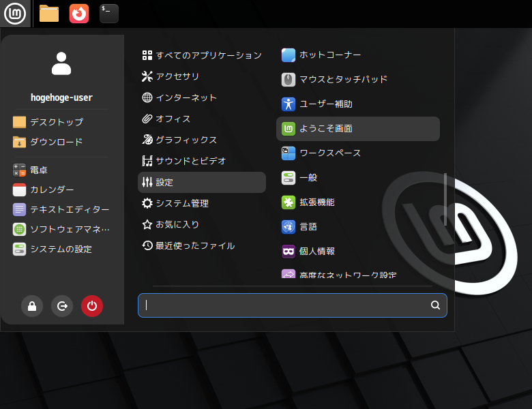Select the システム管理 category

[201, 203]
